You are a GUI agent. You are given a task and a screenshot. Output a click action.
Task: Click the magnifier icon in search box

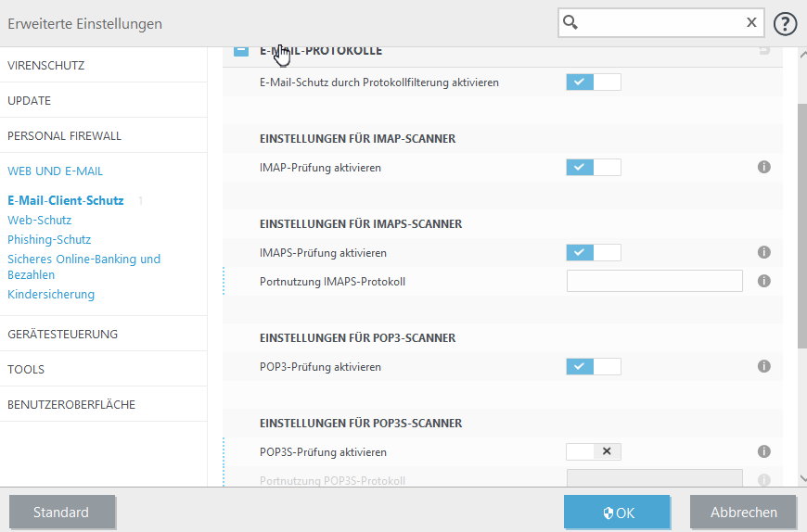(x=572, y=23)
